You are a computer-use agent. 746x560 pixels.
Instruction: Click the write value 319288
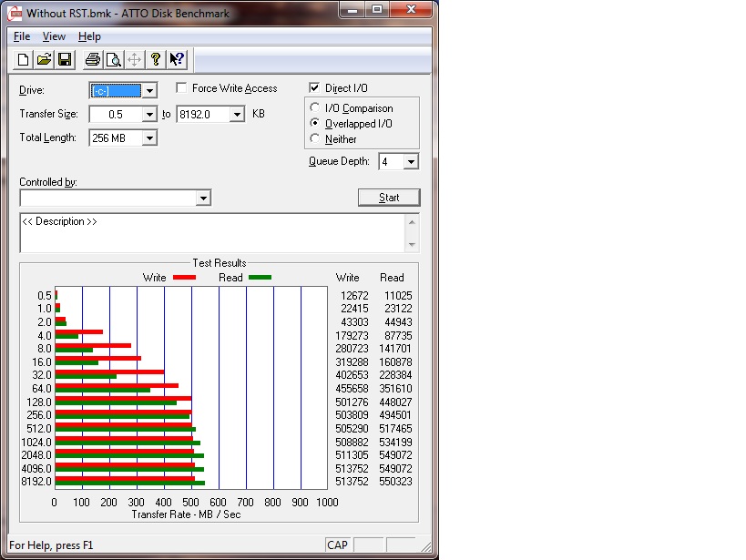(353, 362)
